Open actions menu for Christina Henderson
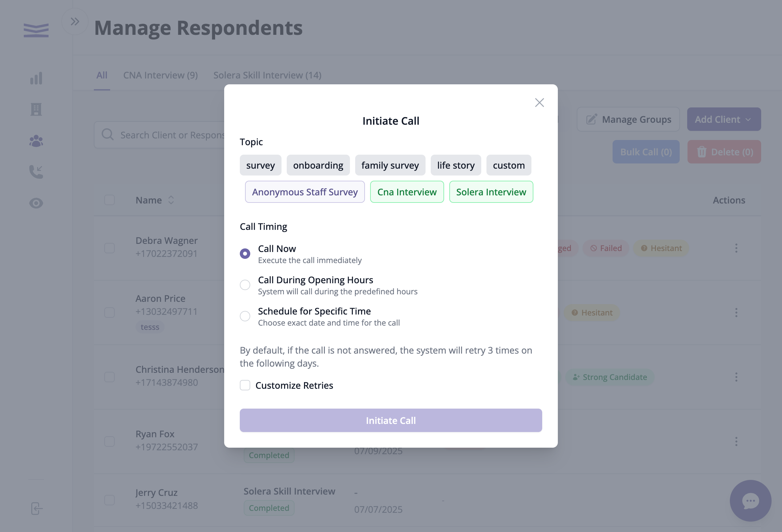The width and height of the screenshot is (782, 532). (x=736, y=377)
